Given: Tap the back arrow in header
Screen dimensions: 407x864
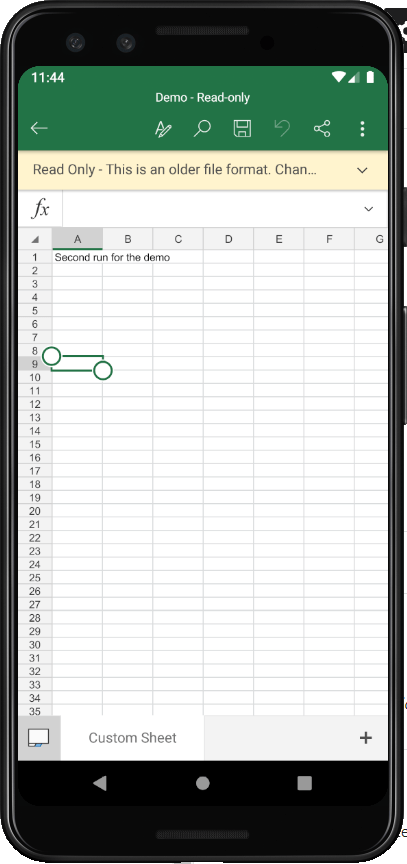Looking at the screenshot, I should point(39,128).
